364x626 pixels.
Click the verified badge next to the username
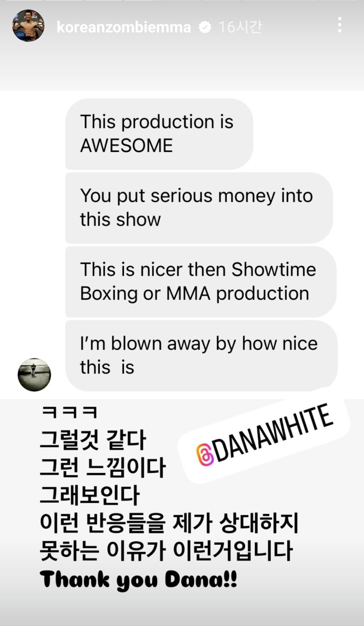point(205,27)
